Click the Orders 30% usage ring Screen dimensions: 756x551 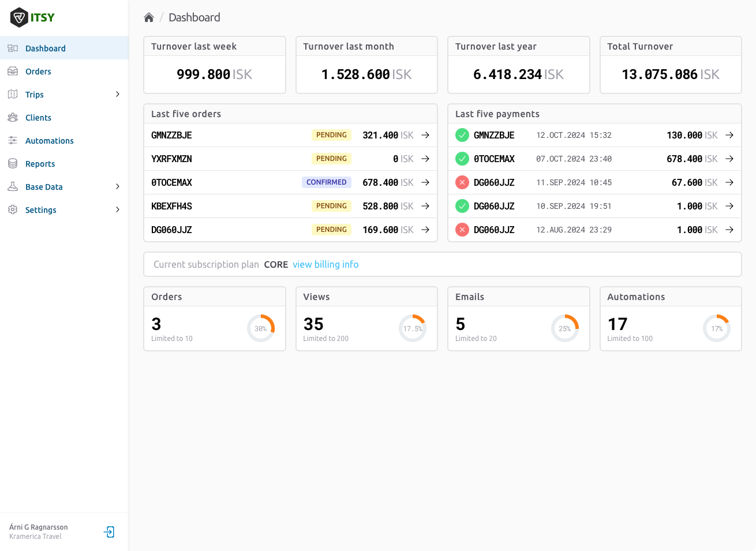261,328
